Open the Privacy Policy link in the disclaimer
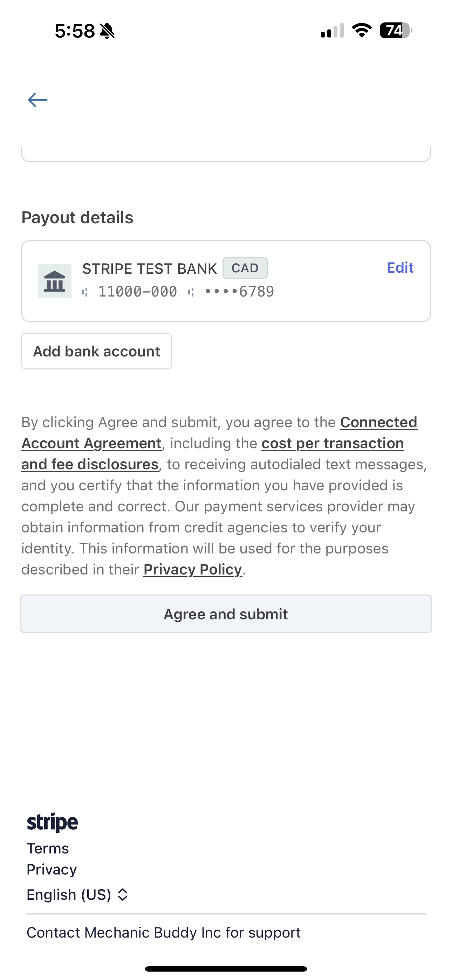Screen dimensions: 452x980 pos(192,570)
